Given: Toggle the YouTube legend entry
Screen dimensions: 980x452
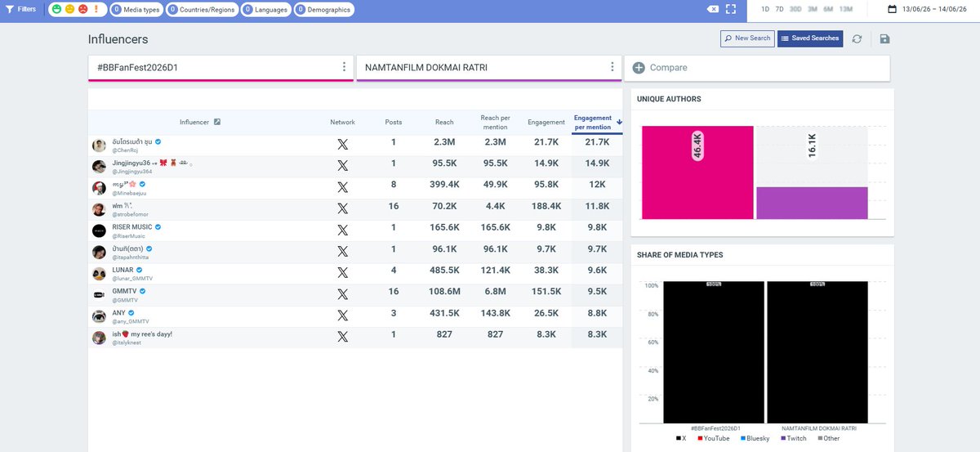Looking at the screenshot, I should pos(715,439).
